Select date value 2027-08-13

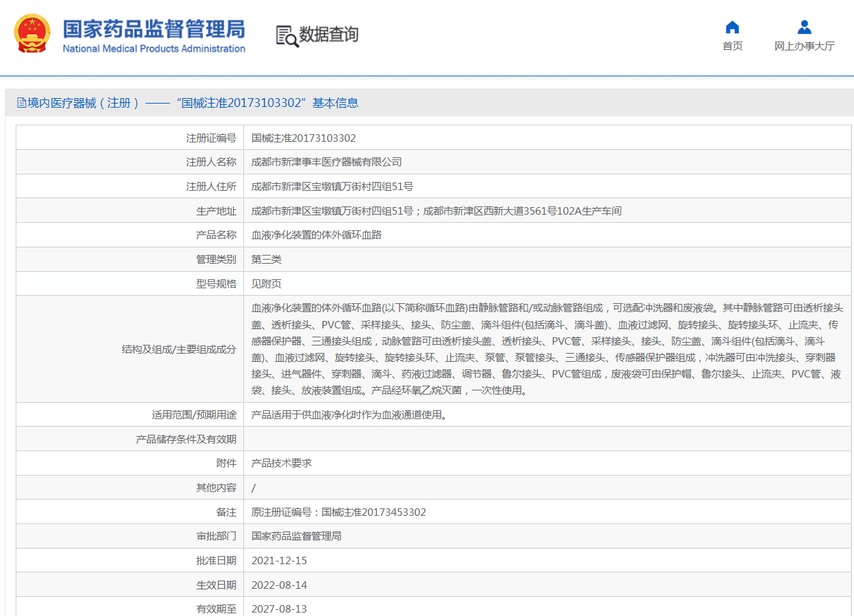pyautogui.click(x=279, y=609)
